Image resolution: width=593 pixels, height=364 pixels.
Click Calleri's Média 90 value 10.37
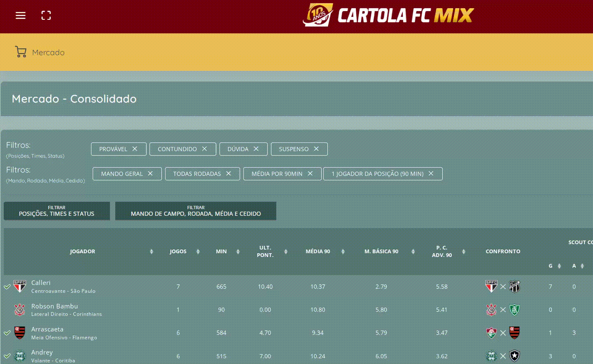pyautogui.click(x=318, y=287)
